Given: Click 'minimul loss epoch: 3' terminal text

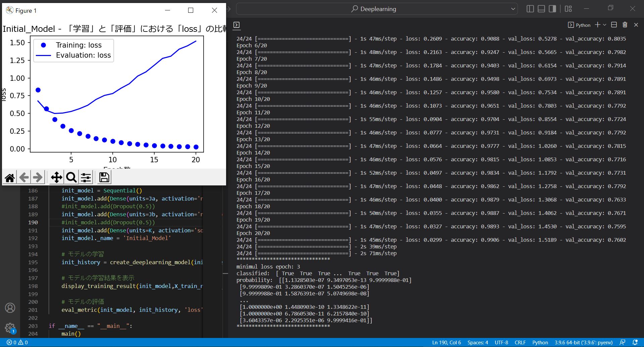Looking at the screenshot, I should 268,267.
